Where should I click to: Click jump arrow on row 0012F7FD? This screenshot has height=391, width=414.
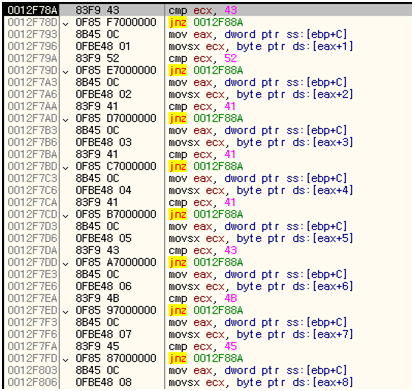click(66, 359)
